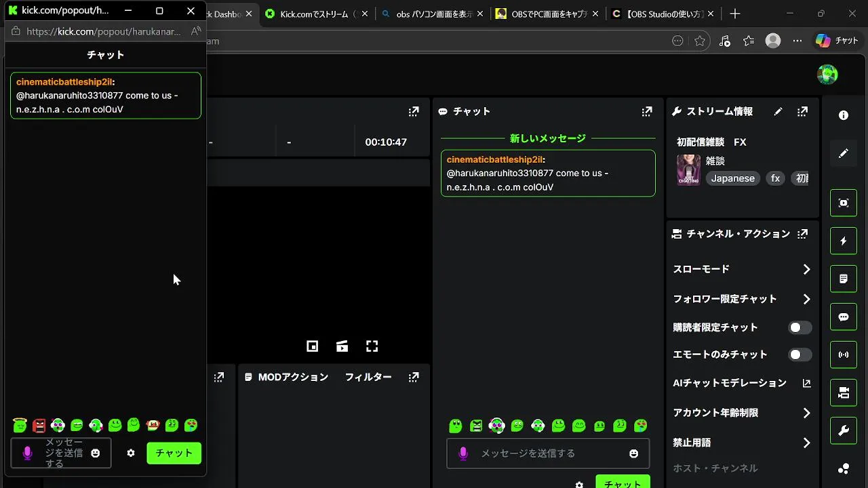868x488 pixels.
Task: Click the 初配信雑談 FX stream title
Action: point(711,142)
